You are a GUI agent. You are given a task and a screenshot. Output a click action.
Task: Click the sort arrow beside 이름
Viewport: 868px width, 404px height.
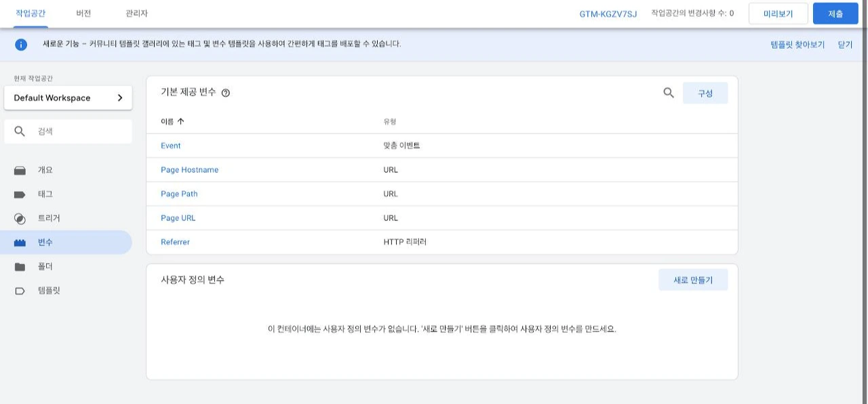pos(180,122)
